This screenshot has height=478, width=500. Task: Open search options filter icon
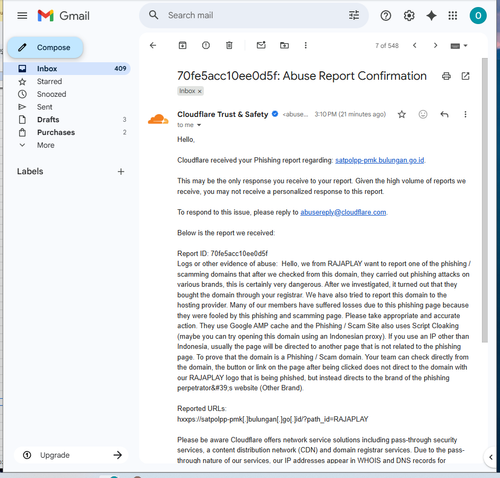(354, 15)
